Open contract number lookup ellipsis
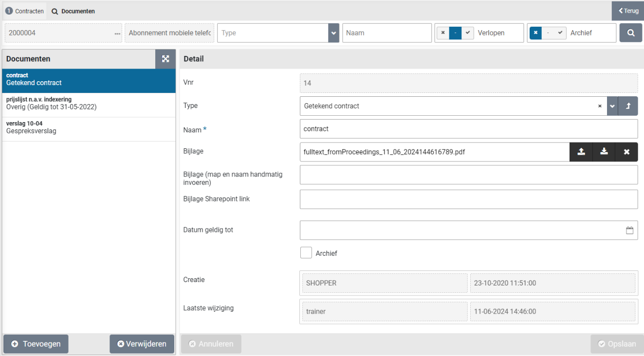The height and width of the screenshot is (356, 644). click(117, 34)
